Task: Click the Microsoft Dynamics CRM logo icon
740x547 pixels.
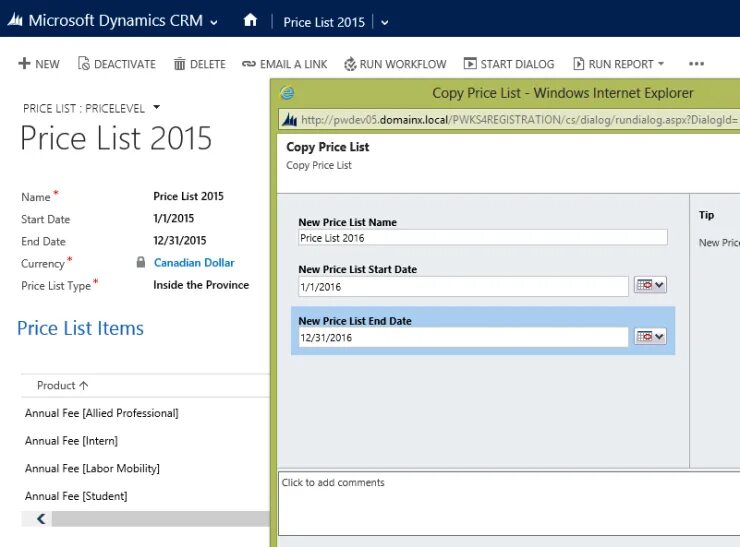Action: click(15, 20)
